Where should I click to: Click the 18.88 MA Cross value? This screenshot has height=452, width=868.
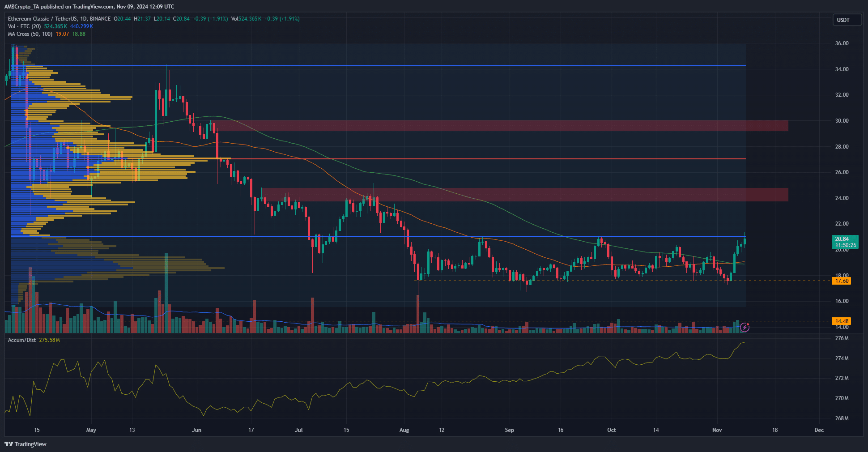click(79, 34)
